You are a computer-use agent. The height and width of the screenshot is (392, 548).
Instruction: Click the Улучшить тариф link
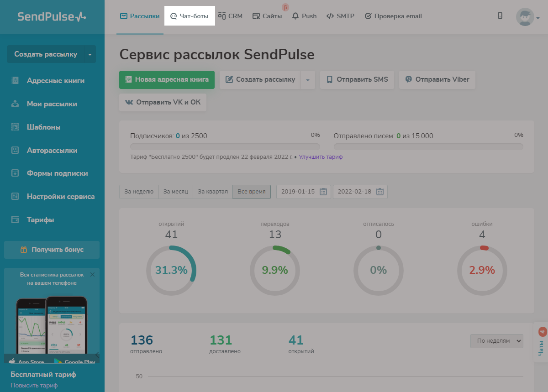[x=321, y=157]
